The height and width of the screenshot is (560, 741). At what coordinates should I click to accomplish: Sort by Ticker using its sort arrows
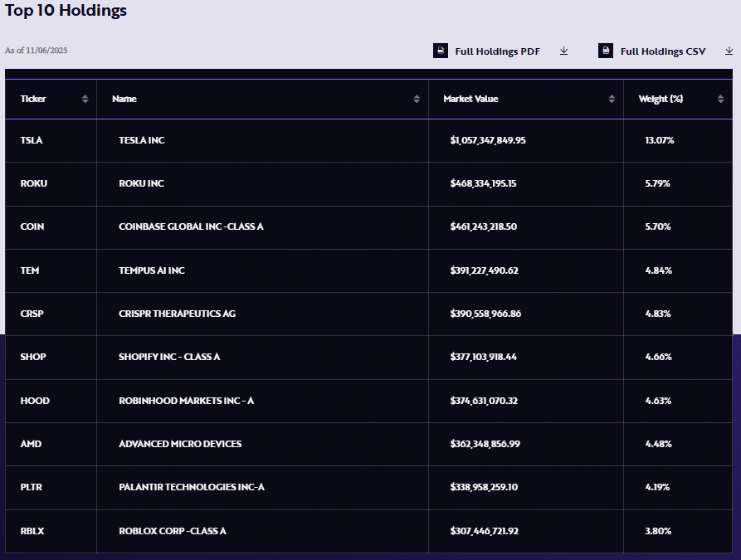point(85,100)
